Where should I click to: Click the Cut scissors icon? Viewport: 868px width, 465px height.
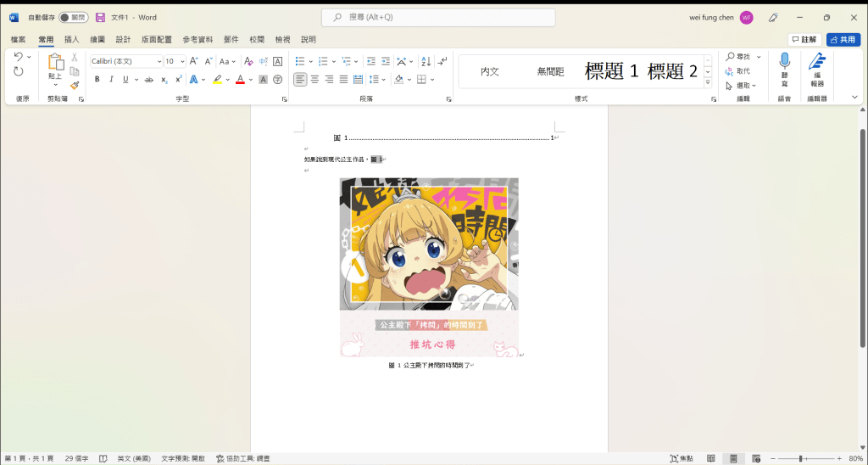coord(75,57)
